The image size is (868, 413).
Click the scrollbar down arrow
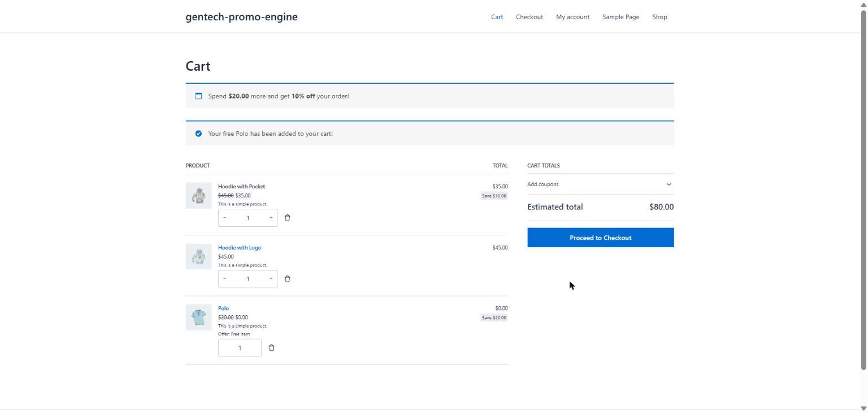[863, 408]
